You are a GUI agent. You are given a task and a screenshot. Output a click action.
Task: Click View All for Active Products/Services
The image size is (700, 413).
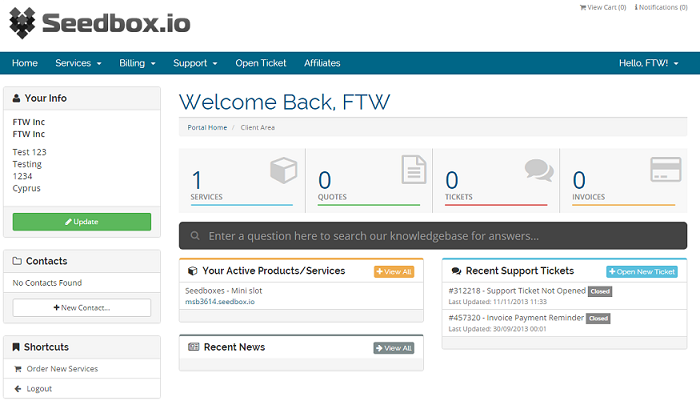(x=394, y=271)
